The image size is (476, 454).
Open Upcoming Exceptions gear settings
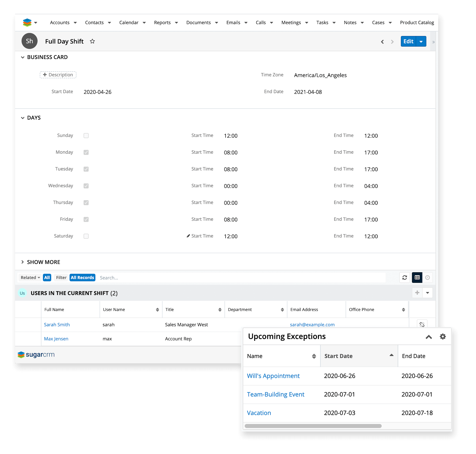point(443,337)
